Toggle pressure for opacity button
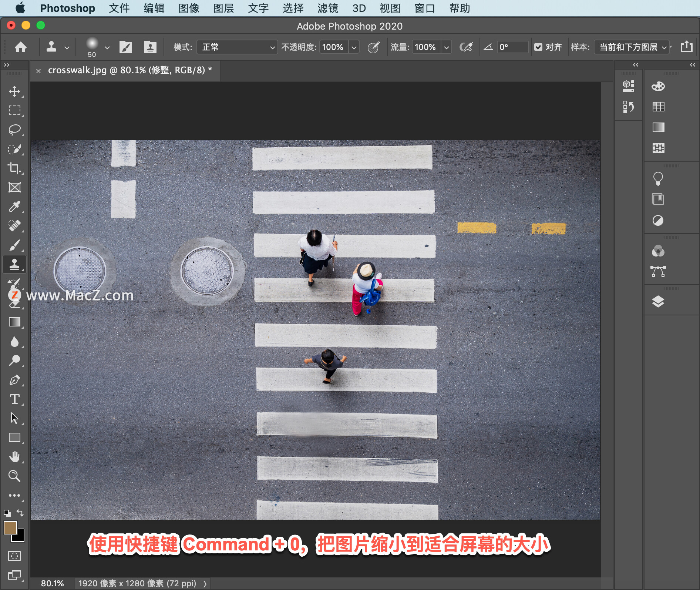 374,47
